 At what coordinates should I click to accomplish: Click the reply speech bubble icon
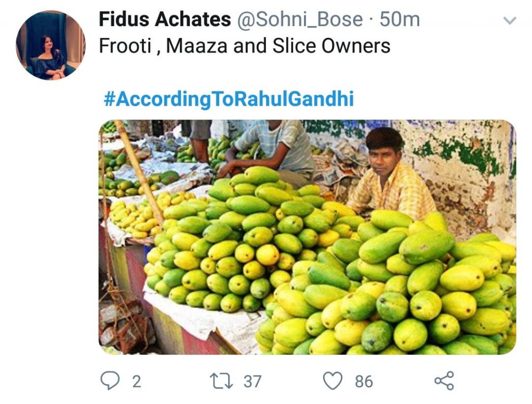pos(110,381)
